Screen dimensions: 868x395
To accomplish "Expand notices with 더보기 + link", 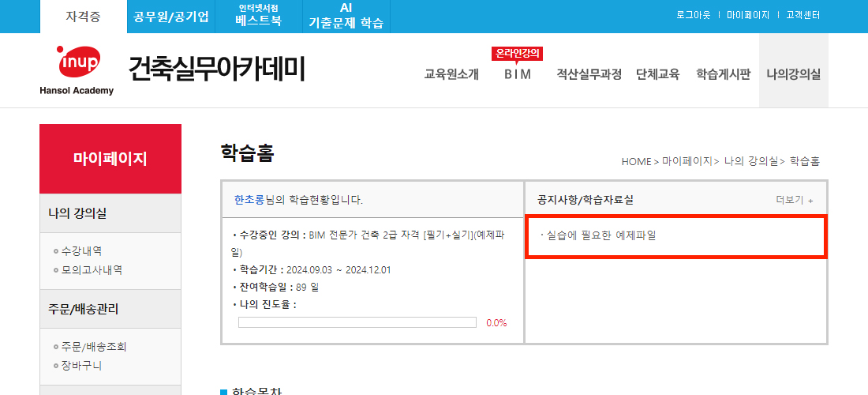I will [794, 200].
